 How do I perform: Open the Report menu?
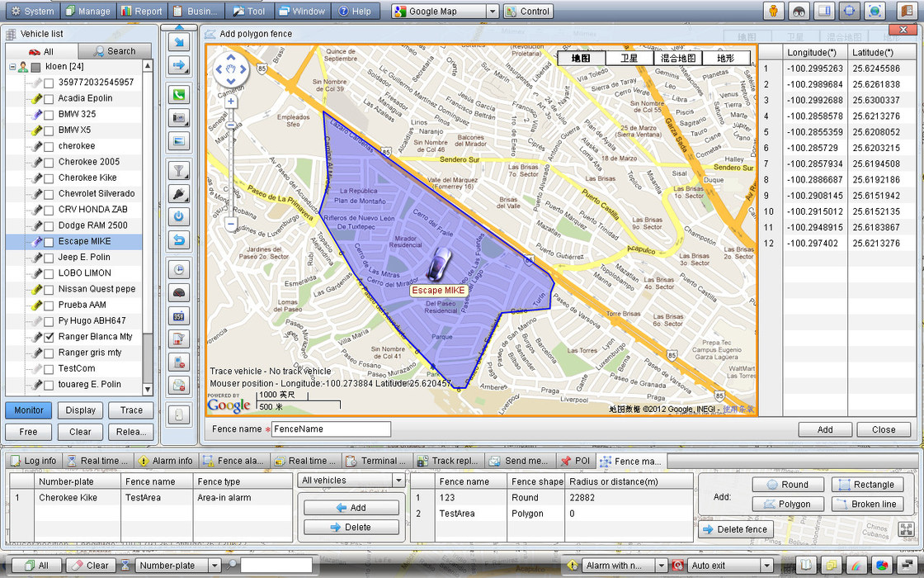(x=140, y=12)
